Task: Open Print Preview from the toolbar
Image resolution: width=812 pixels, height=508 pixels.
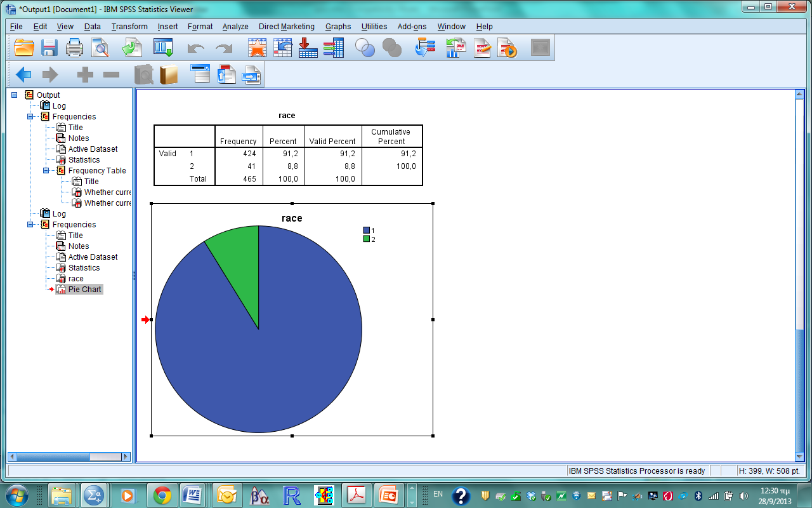Action: click(x=100, y=48)
